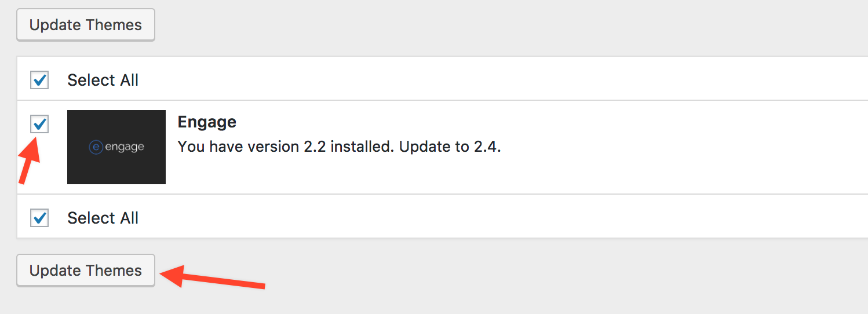Click the bottom Update Themes button
This screenshot has width=868, height=314.
(x=86, y=271)
